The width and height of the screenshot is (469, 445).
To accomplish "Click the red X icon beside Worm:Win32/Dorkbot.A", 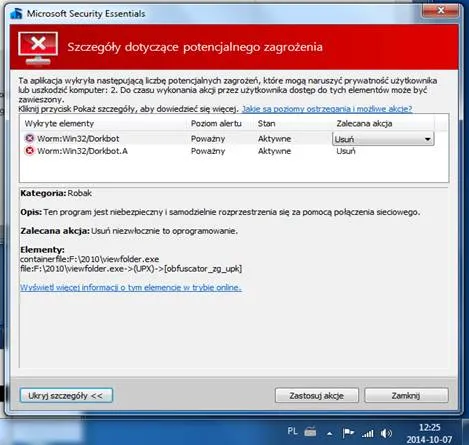I will (29, 151).
